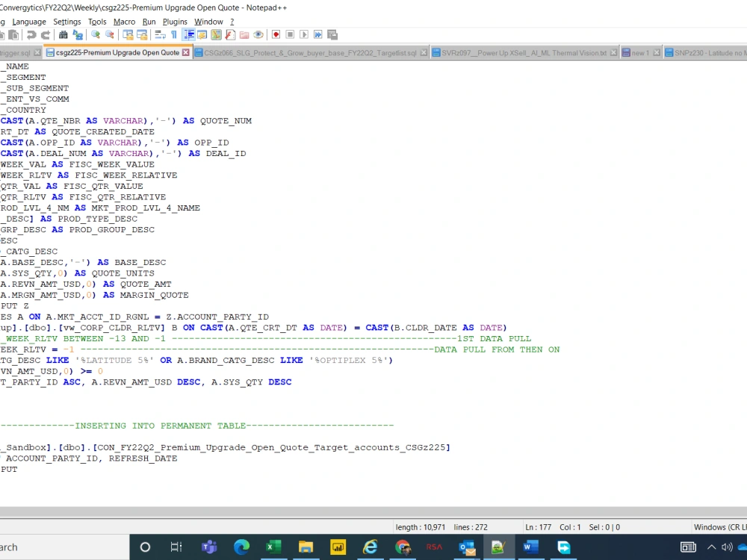Click the 'INSERTING INTO PERMANENT TABLE' comment line

pyautogui.click(x=197, y=426)
